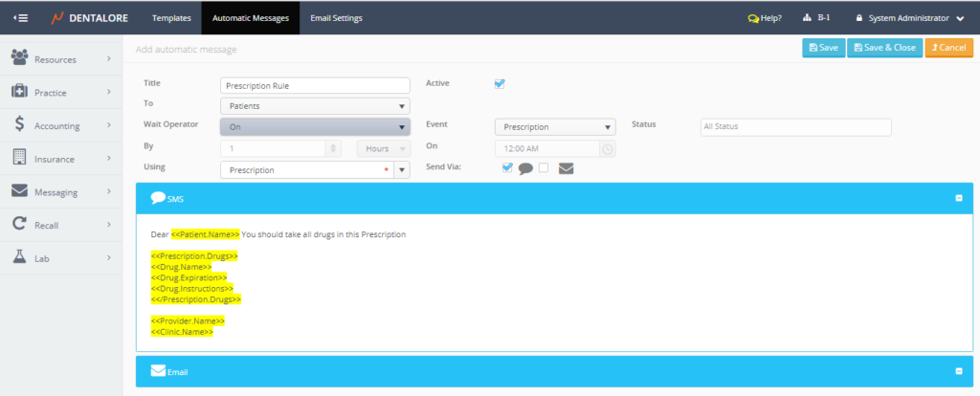Uncheck the SMS Send Via checkbox

point(507,168)
